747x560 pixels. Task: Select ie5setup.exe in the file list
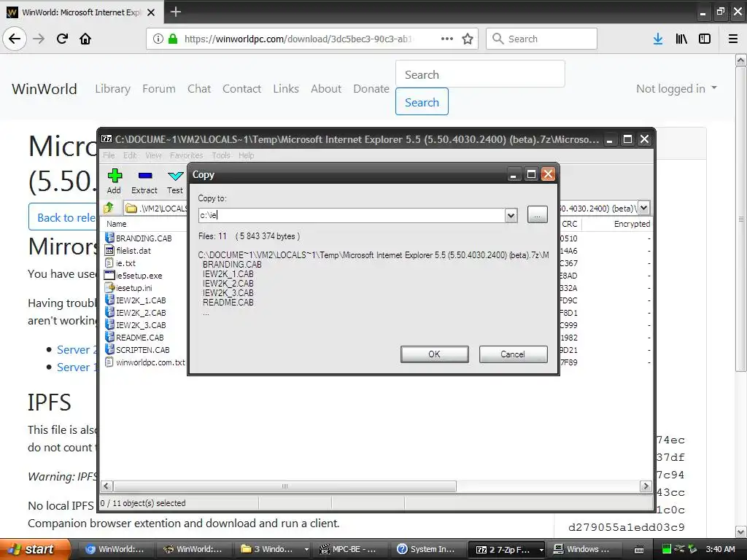(x=139, y=275)
